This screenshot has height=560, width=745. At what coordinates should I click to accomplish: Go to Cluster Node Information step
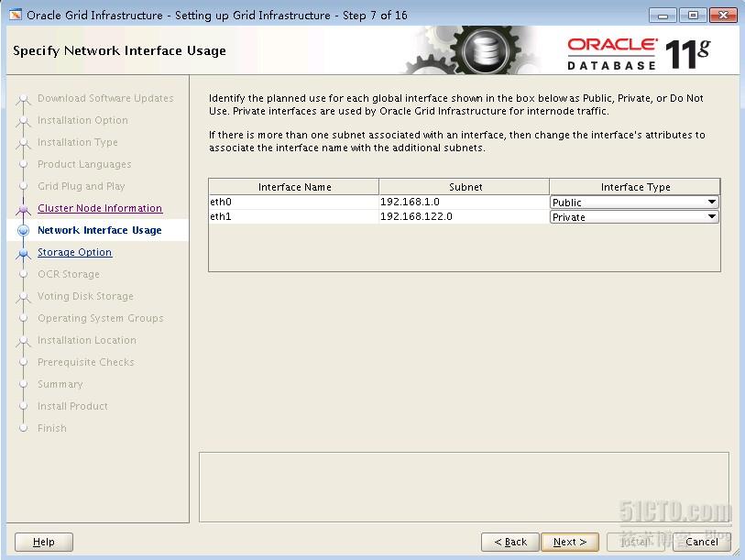(100, 208)
